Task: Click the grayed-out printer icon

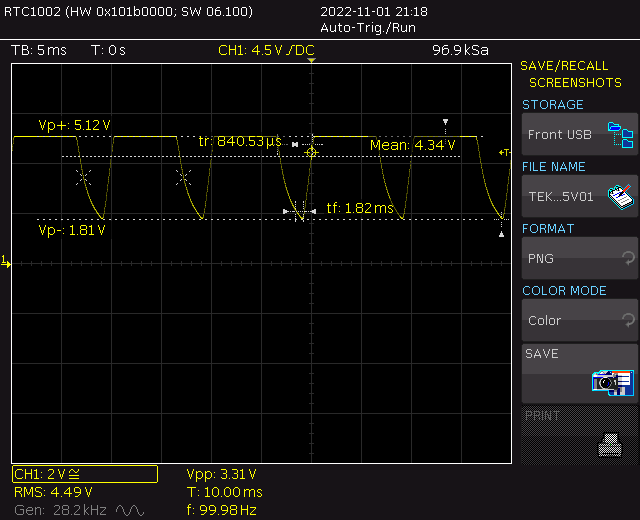Action: coord(608,442)
